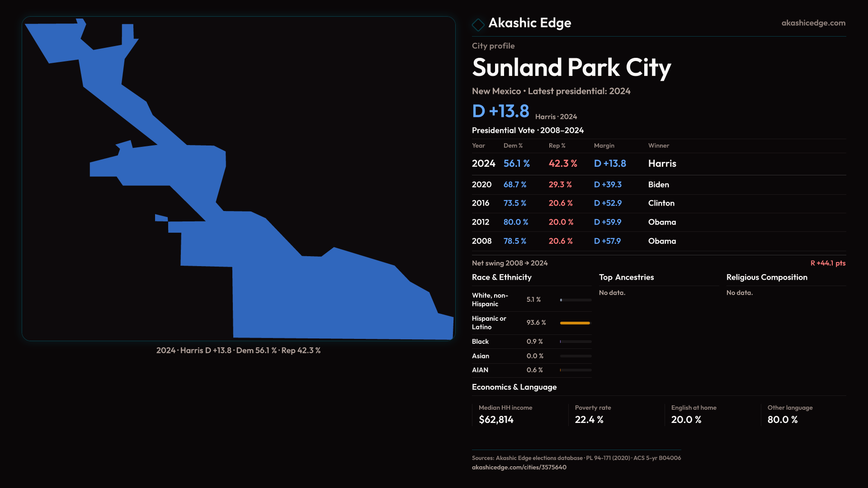Click the Hispanic or Latino orange bar
Screen dimensions: 868x488
click(575, 323)
